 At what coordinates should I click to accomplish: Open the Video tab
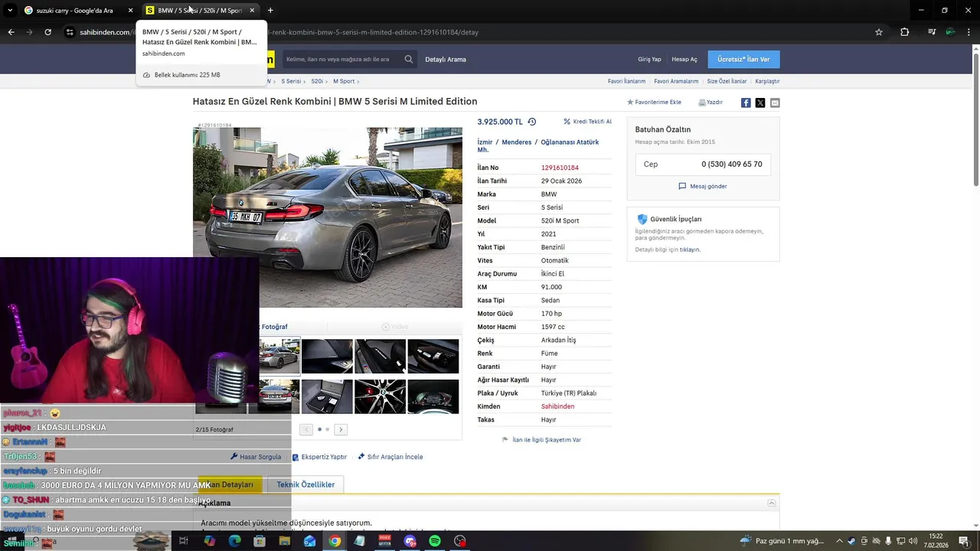click(395, 327)
